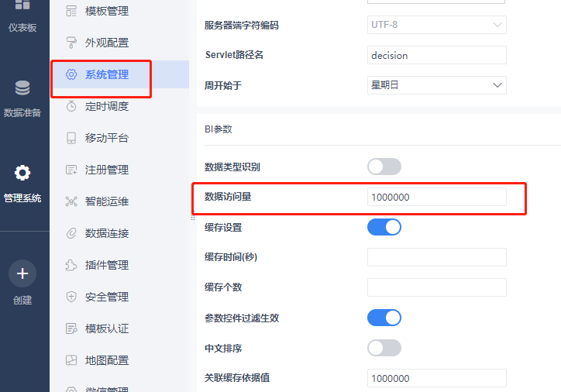Click the mobile platform (移动平台) phone icon
The width and height of the screenshot is (561, 392).
tap(71, 138)
